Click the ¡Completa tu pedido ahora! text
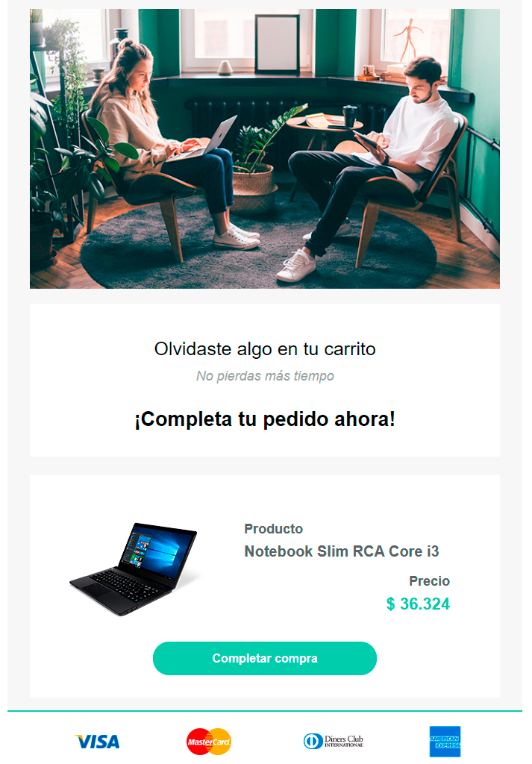 tap(265, 419)
